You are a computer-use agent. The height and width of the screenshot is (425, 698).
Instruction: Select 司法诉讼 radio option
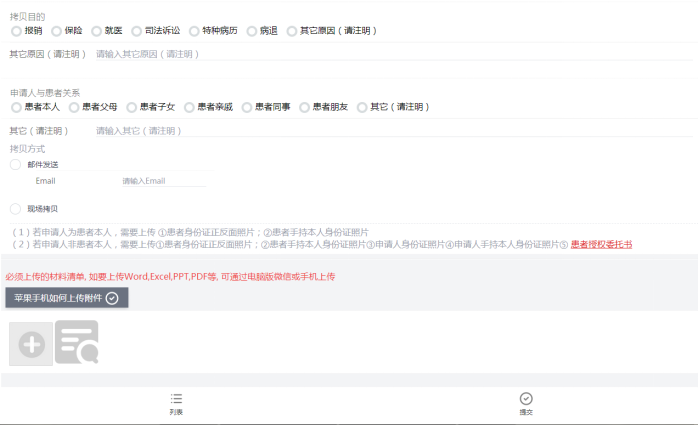(136, 31)
